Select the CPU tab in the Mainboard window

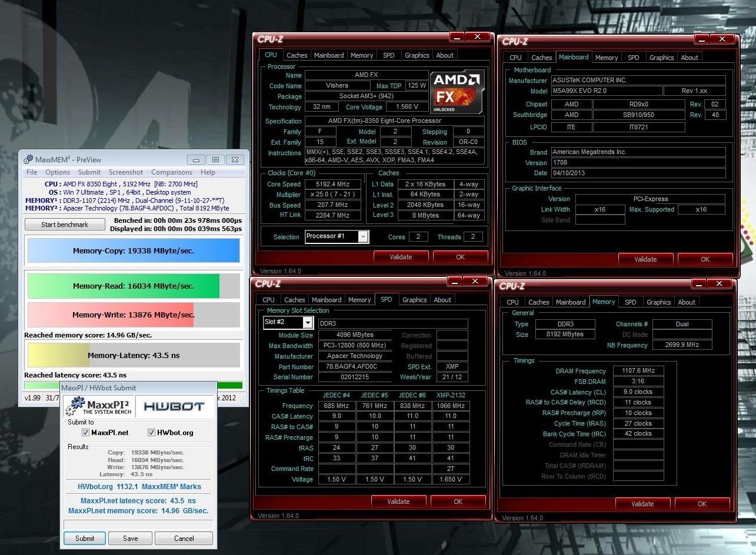(516, 58)
